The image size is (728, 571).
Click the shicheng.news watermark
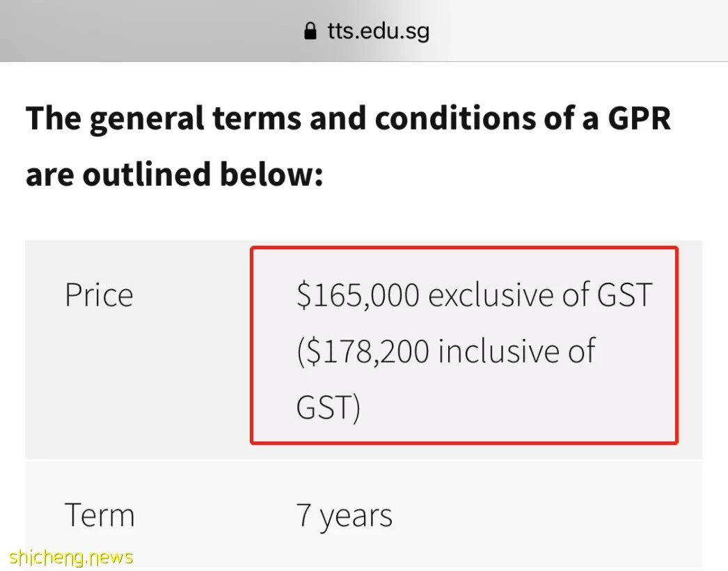(x=70, y=556)
